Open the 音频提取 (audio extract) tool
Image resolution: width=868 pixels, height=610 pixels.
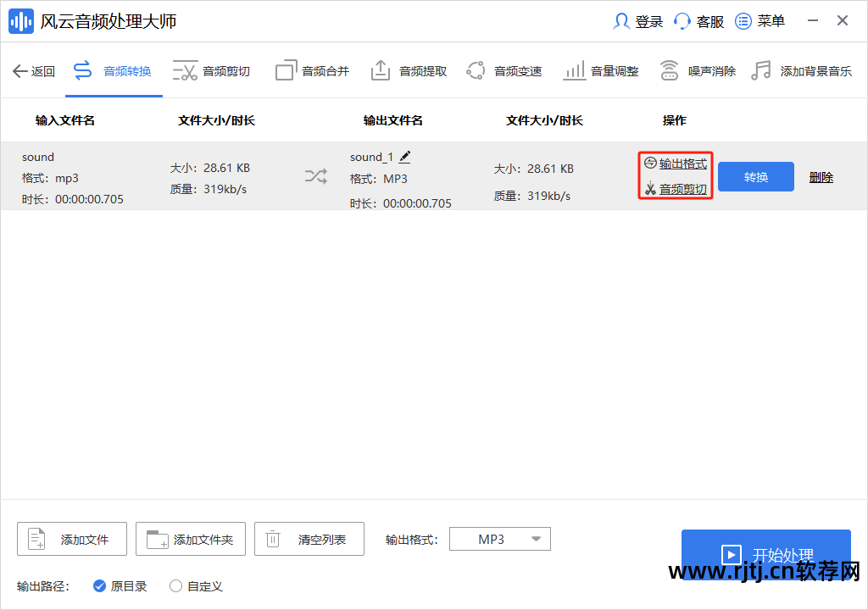[408, 70]
